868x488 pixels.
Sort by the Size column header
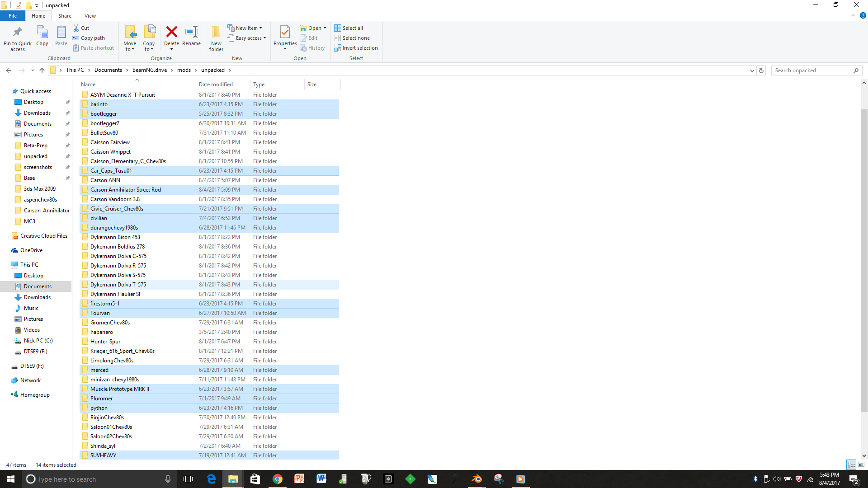(x=322, y=84)
